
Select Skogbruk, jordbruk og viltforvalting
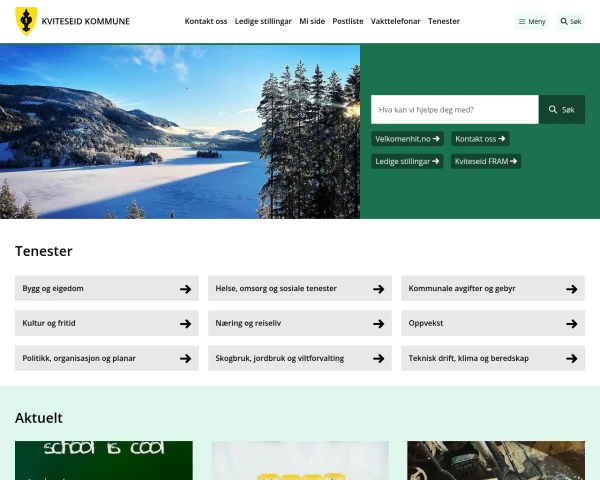point(290,358)
